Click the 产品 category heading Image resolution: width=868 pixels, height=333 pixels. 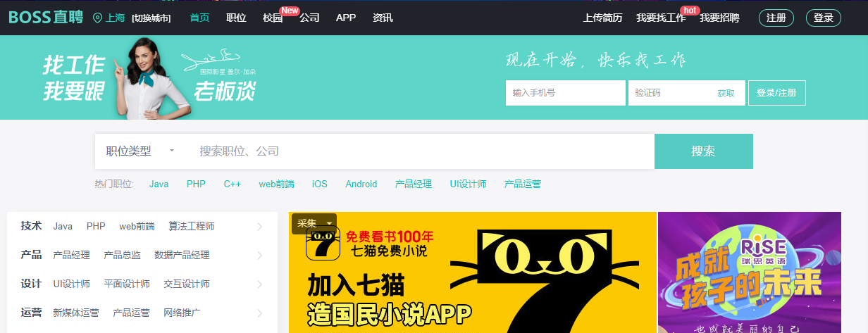point(31,255)
